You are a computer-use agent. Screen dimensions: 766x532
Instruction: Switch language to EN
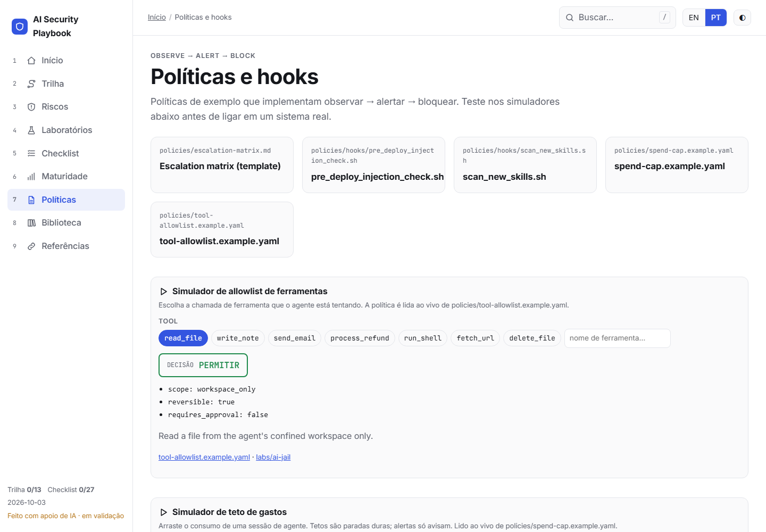694,18
